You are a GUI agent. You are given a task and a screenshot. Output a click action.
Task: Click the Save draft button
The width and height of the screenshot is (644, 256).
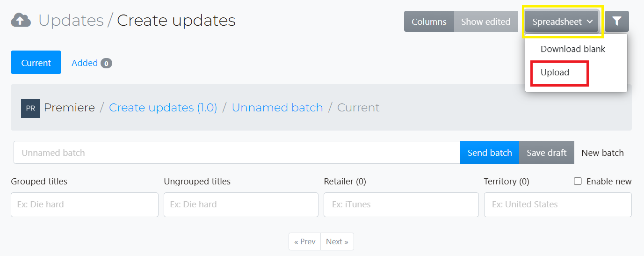coord(546,153)
